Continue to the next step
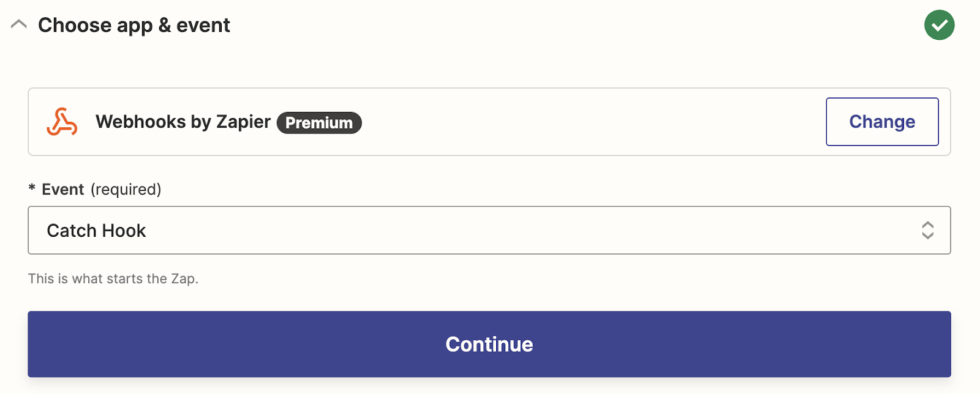 point(489,344)
